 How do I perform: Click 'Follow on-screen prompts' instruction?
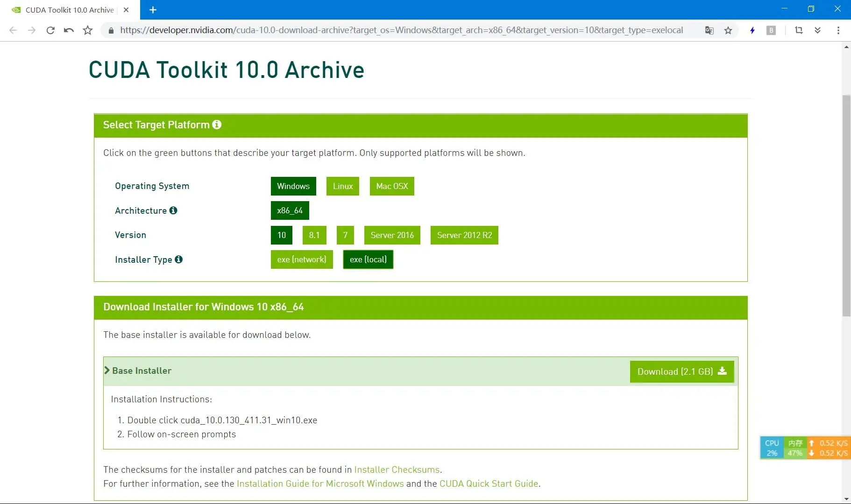coord(182,434)
